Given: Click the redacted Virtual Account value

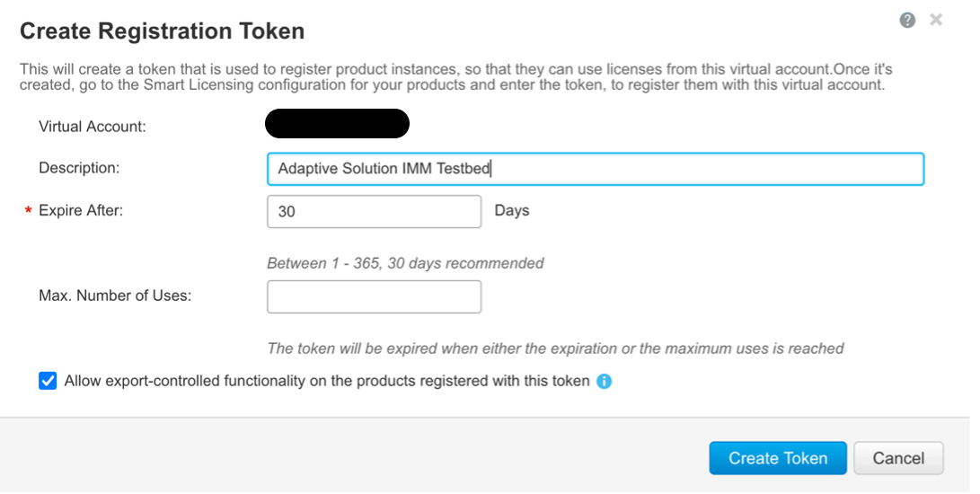Looking at the screenshot, I should [337, 124].
